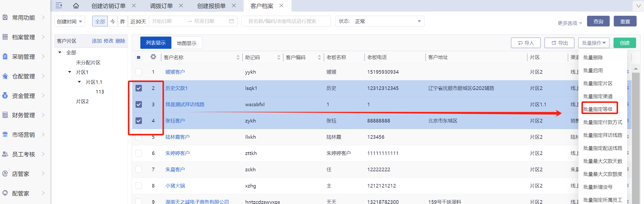
Task: Open 资金管理 in the sidebar
Action: 23,96
